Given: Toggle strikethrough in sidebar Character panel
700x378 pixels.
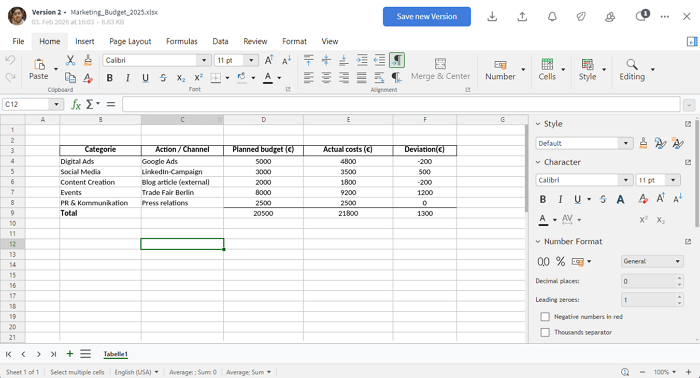Looking at the screenshot, I should [x=603, y=199].
